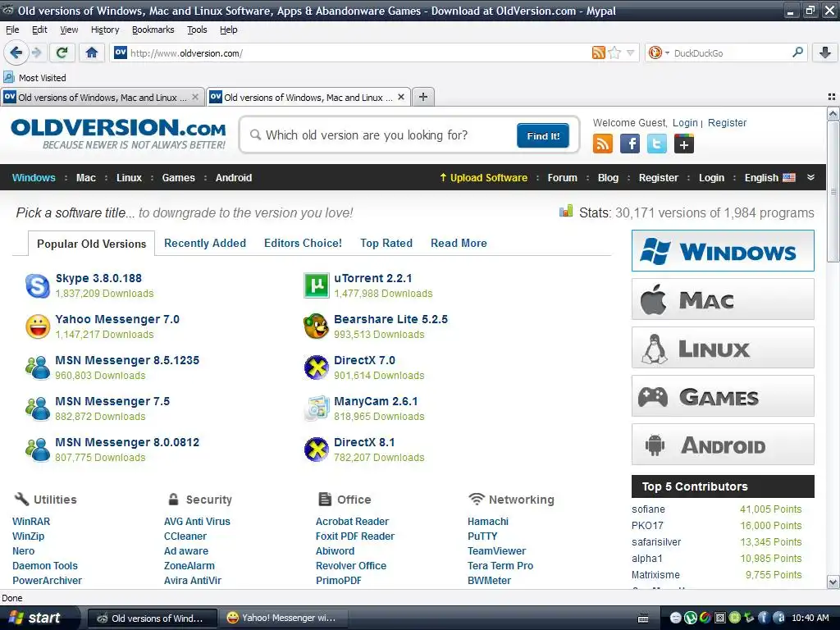
Task: Click the Yahoo Messenger smiley icon
Action: click(38, 326)
